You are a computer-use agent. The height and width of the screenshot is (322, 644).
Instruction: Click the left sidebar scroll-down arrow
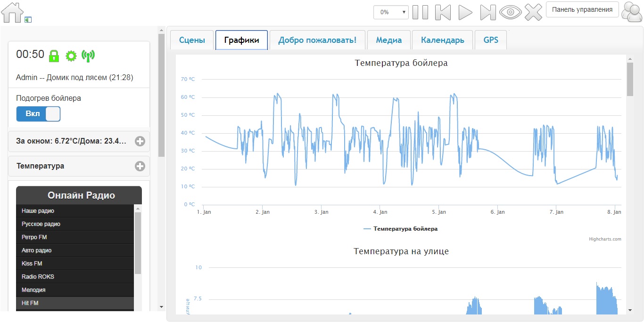[161, 306]
